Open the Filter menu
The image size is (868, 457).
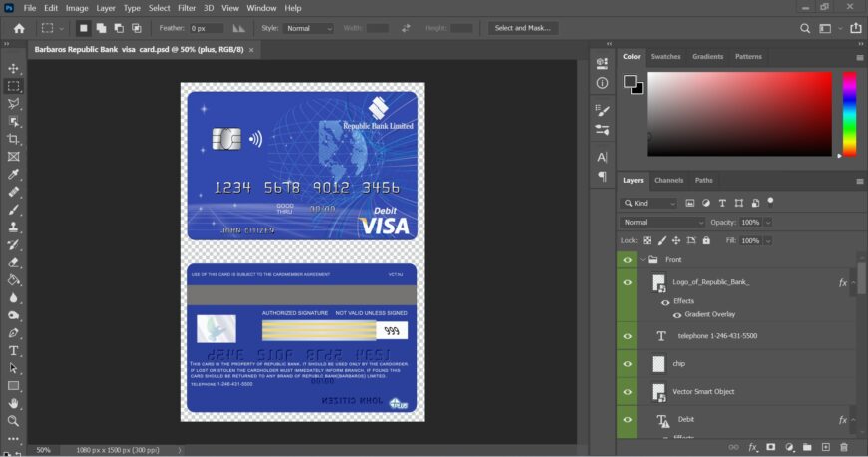[187, 8]
